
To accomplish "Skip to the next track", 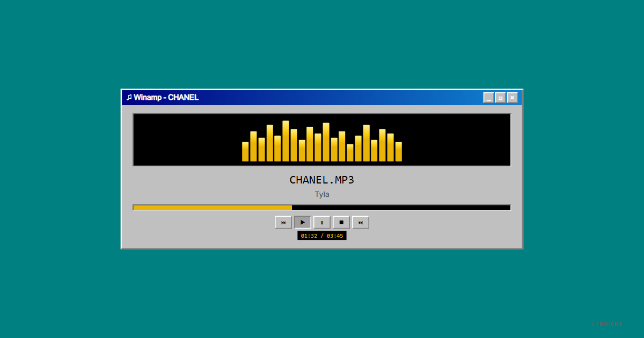I will tap(360, 222).
